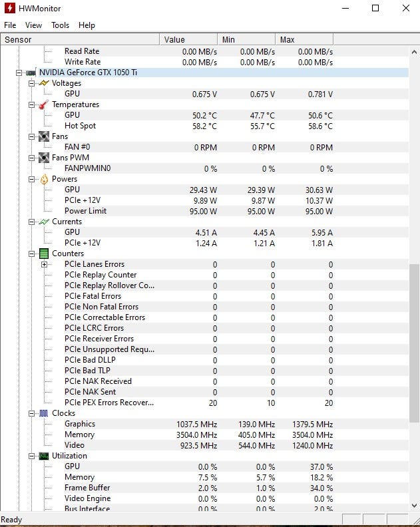Click the Max column header

(x=305, y=40)
